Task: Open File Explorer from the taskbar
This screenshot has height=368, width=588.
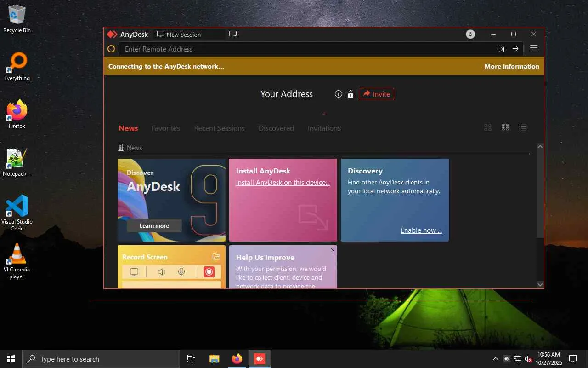Action: (215, 359)
